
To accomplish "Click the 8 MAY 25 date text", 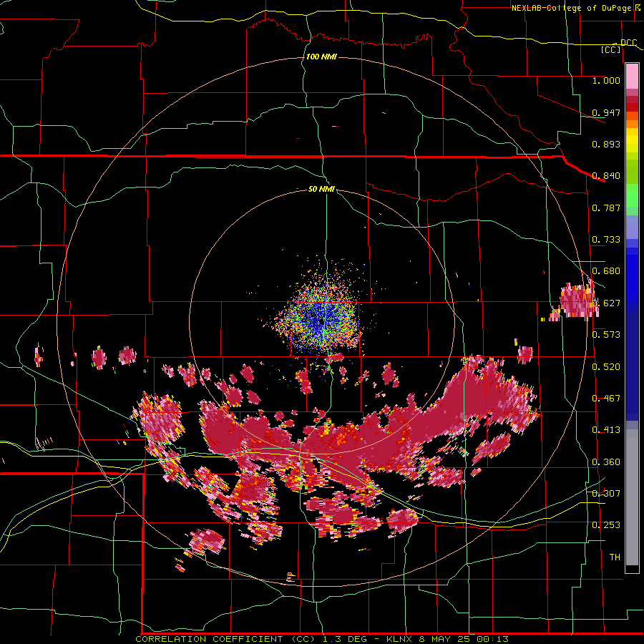I will point(444,639).
